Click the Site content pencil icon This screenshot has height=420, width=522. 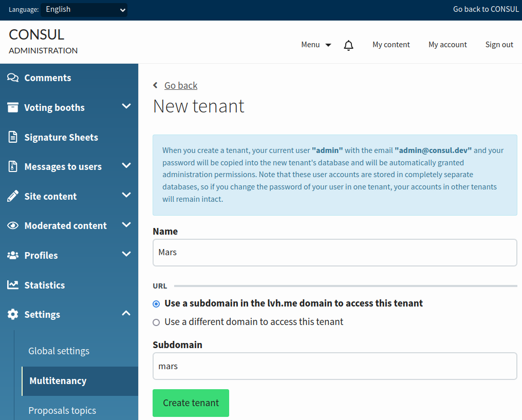click(12, 196)
